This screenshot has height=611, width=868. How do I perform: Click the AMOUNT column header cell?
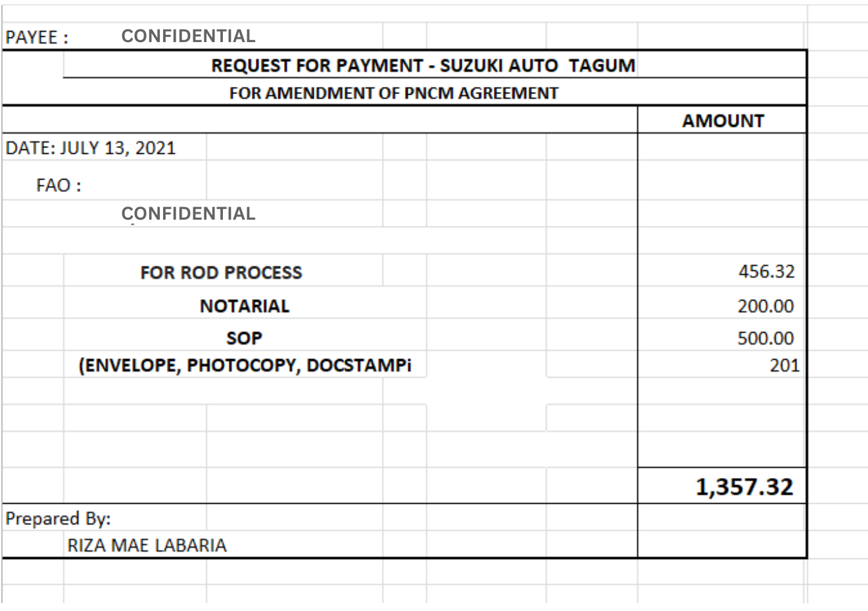click(x=722, y=120)
